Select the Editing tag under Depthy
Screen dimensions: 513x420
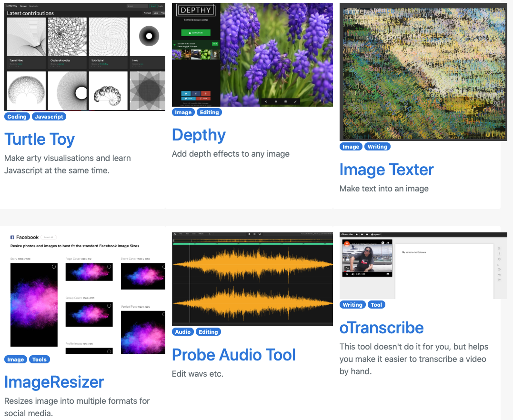(x=210, y=112)
